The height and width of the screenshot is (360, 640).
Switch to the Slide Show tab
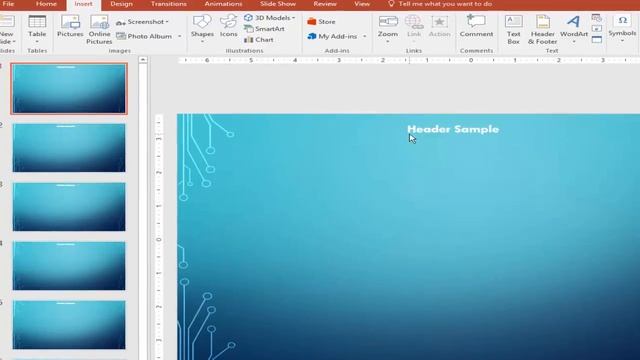point(278,4)
